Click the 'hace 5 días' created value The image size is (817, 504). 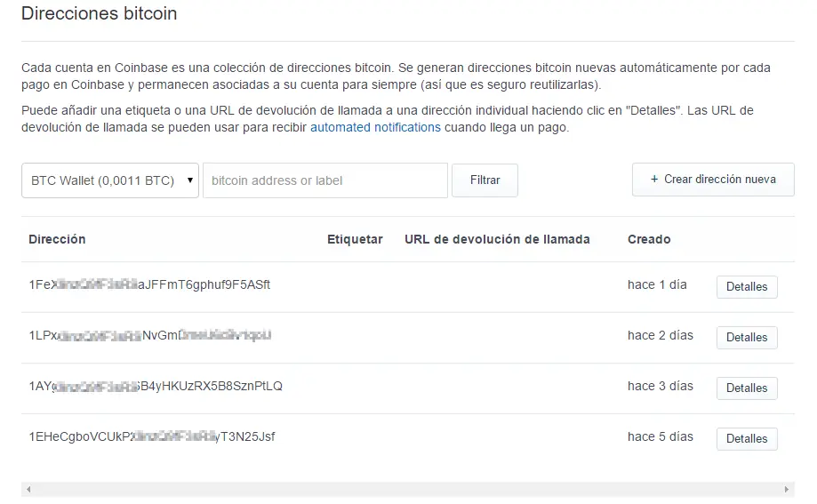pos(661,436)
